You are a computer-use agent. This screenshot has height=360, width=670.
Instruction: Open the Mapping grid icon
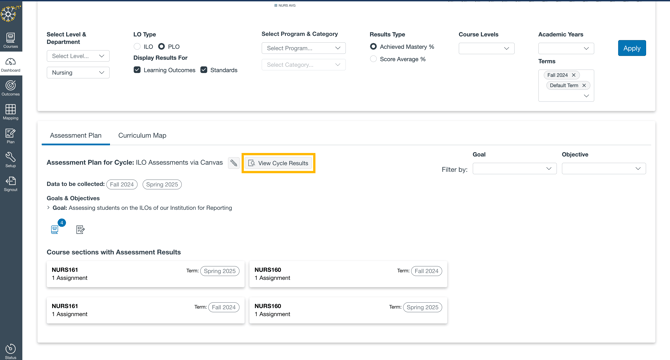click(11, 112)
